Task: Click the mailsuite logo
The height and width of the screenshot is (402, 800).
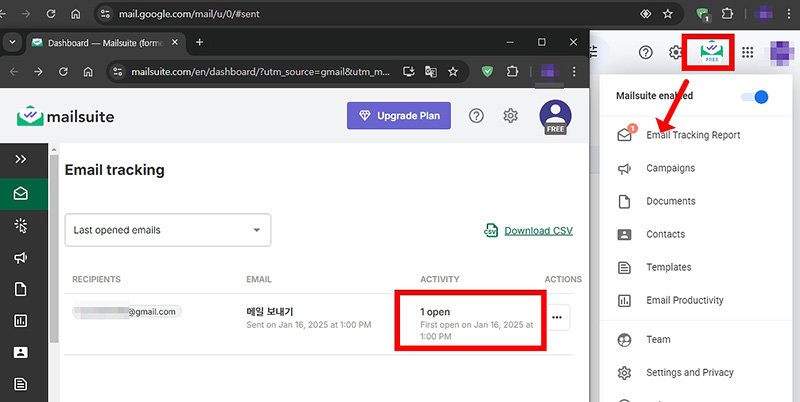Action: click(x=65, y=116)
